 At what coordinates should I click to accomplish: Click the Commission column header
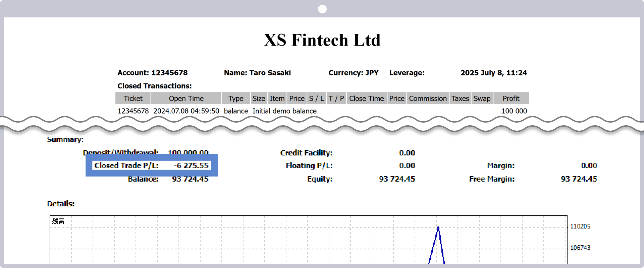[x=428, y=98]
